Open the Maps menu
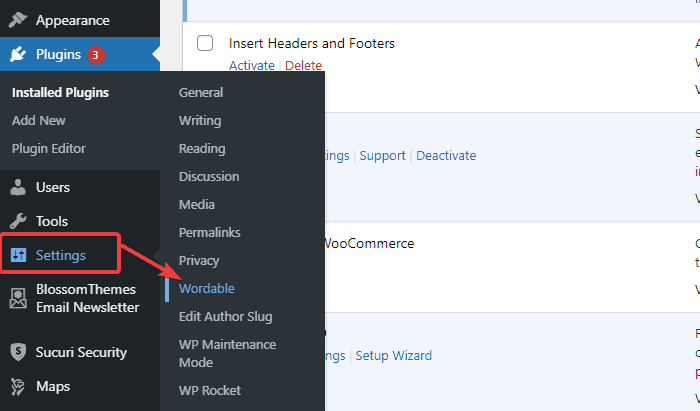Image resolution: width=700 pixels, height=411 pixels. point(53,386)
